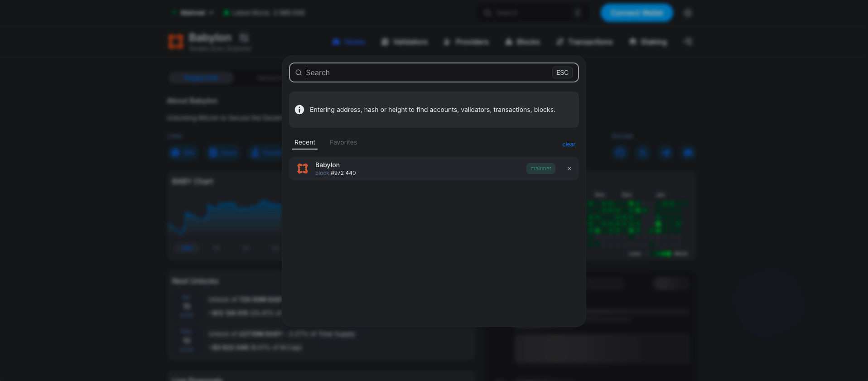868x381 pixels.
Task: Click the Babylon logo in the recent result
Action: (x=303, y=169)
